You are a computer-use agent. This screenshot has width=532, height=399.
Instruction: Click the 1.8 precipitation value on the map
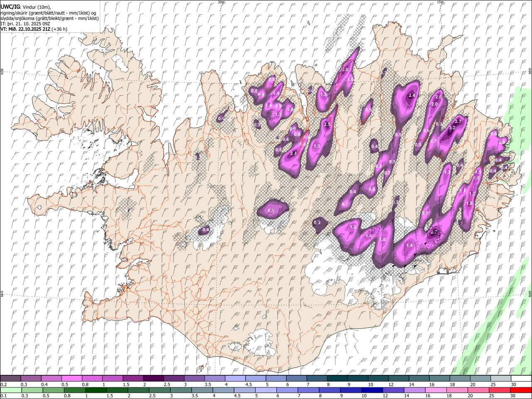click(x=470, y=204)
